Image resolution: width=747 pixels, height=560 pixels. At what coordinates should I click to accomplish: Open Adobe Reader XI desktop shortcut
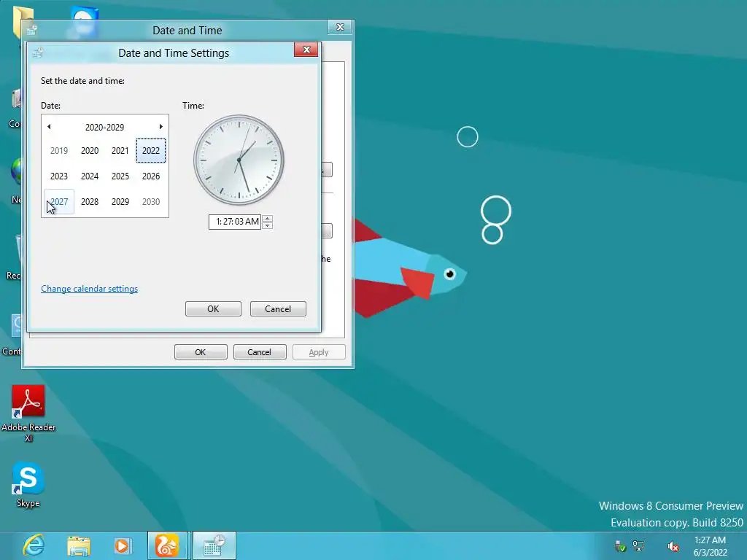(x=28, y=413)
